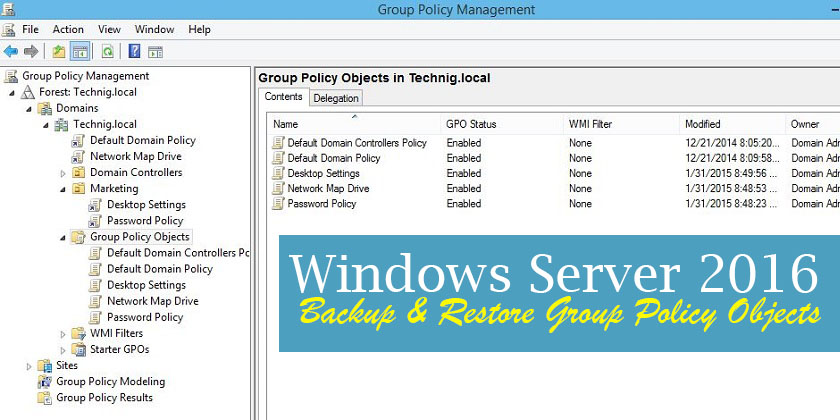840x420 pixels.
Task: Click the Marketing OU folder icon
Action: pyautogui.click(x=79, y=189)
